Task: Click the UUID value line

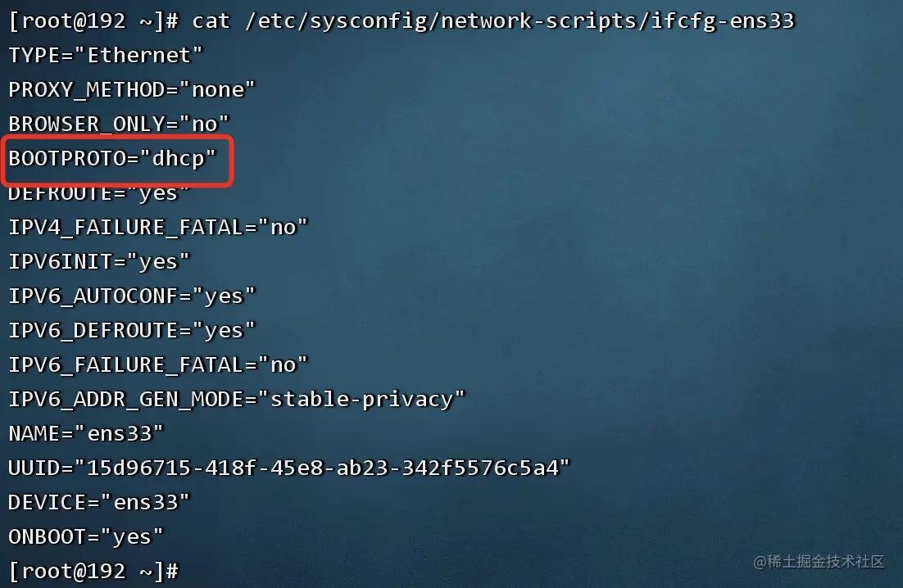Action: [x=289, y=468]
